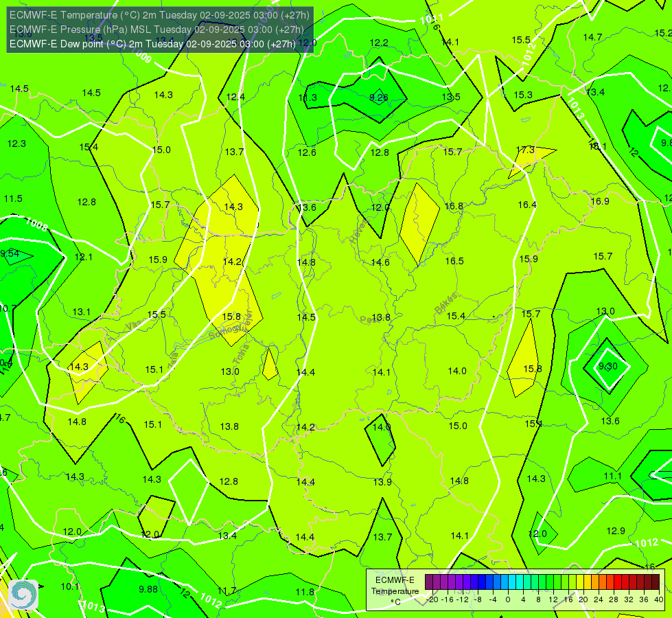Click the 9.54 temperature value
This screenshot has height=618, width=672.
tap(10, 253)
